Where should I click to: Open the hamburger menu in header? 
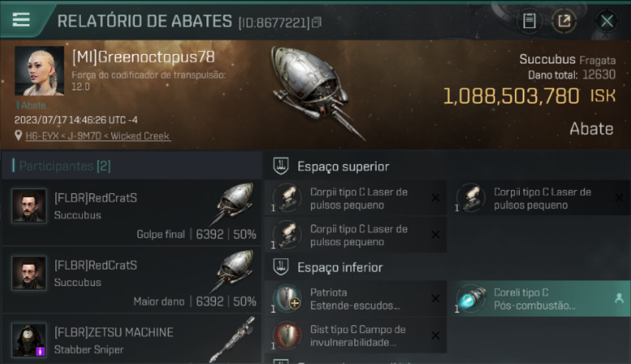(x=21, y=20)
